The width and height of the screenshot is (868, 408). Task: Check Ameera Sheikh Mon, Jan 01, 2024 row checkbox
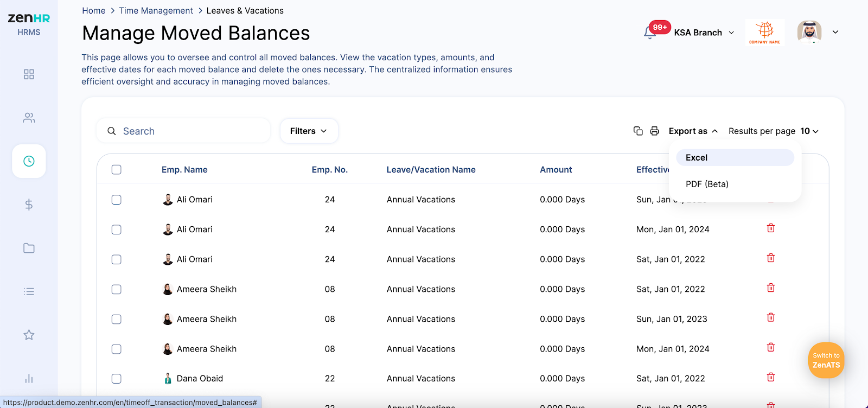click(116, 349)
